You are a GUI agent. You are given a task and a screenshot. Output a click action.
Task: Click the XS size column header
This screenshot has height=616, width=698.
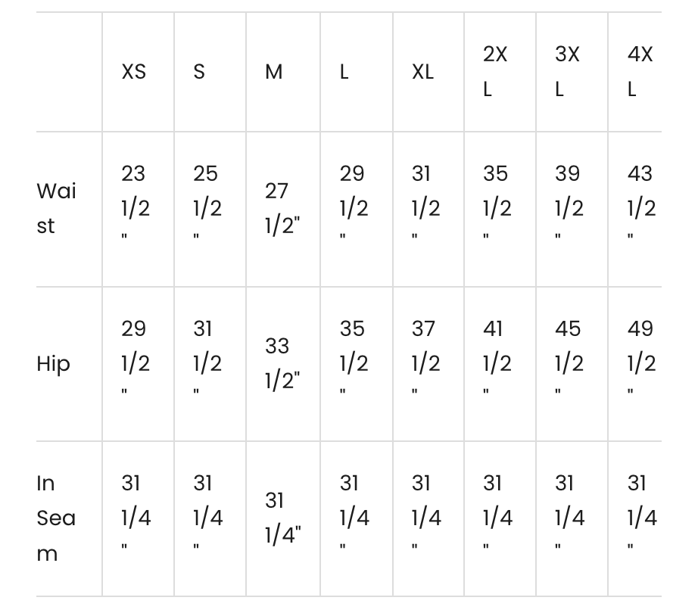click(x=134, y=72)
